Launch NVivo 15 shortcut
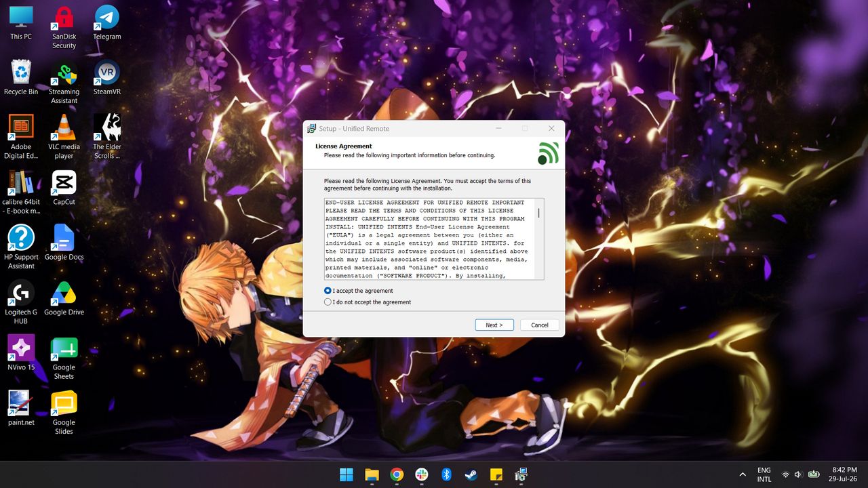The height and width of the screenshot is (488, 868). (21, 353)
